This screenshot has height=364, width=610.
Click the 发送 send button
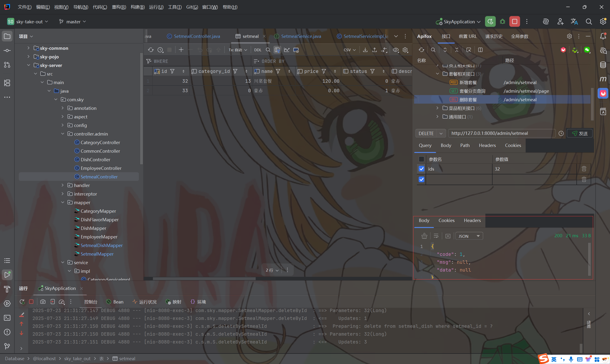579,133
